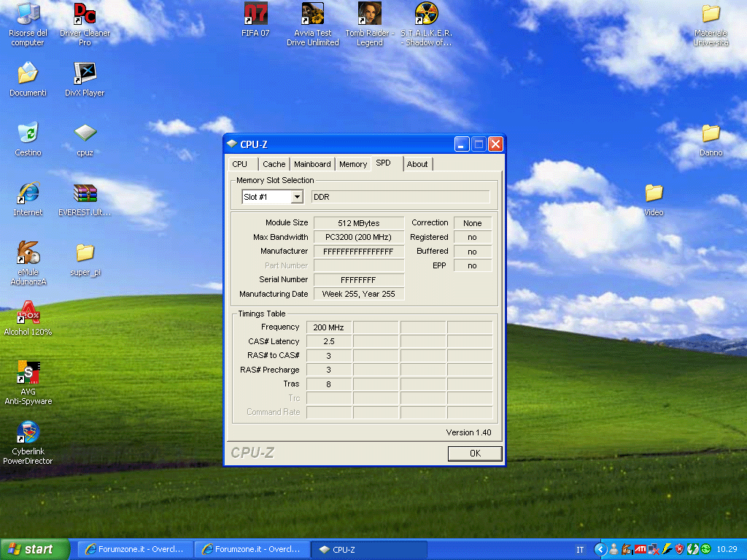Image resolution: width=747 pixels, height=560 pixels.
Task: Select the super_pi folder
Action: 85,260
